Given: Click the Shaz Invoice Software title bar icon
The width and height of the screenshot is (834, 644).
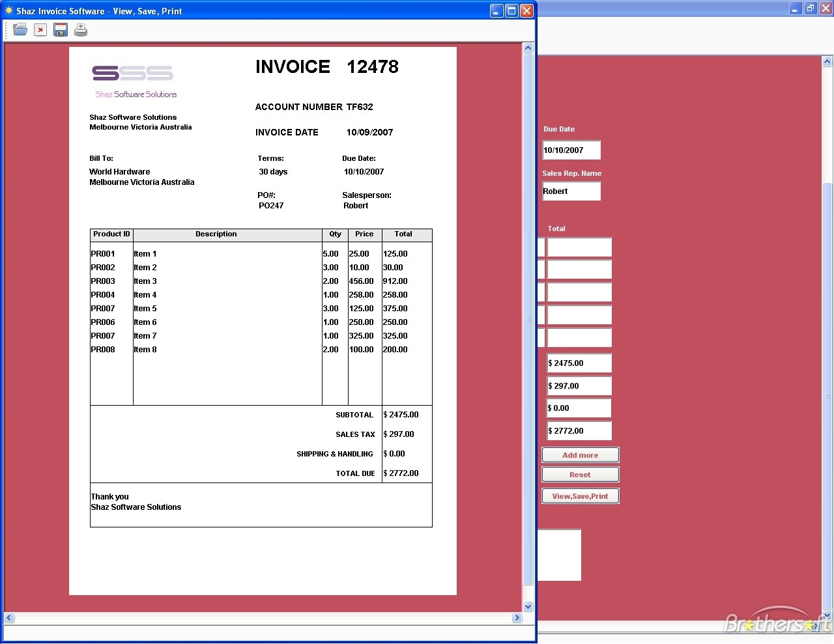Looking at the screenshot, I should 10,10.
